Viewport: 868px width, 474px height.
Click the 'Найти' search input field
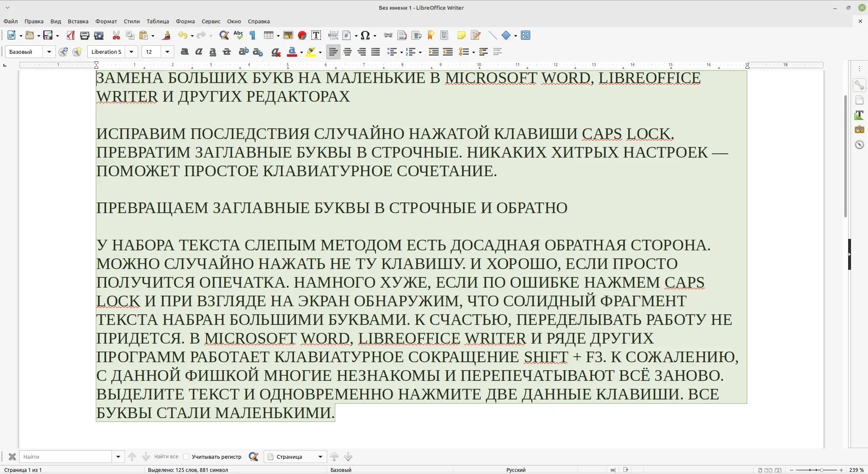66,457
